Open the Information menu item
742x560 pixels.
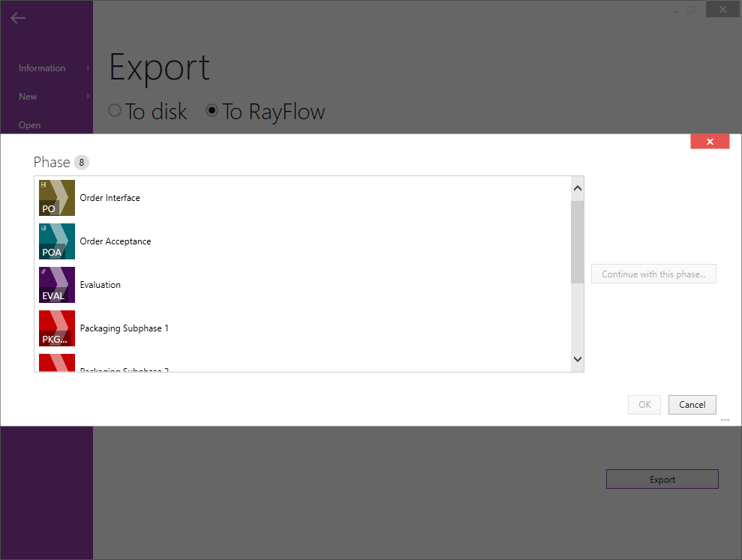pos(42,68)
